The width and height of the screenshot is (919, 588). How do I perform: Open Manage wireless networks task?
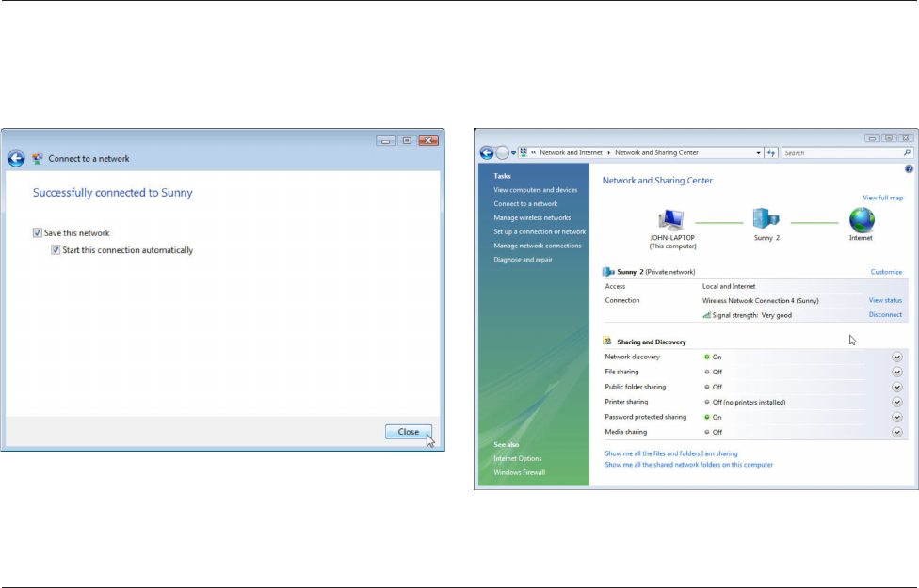[x=532, y=218]
